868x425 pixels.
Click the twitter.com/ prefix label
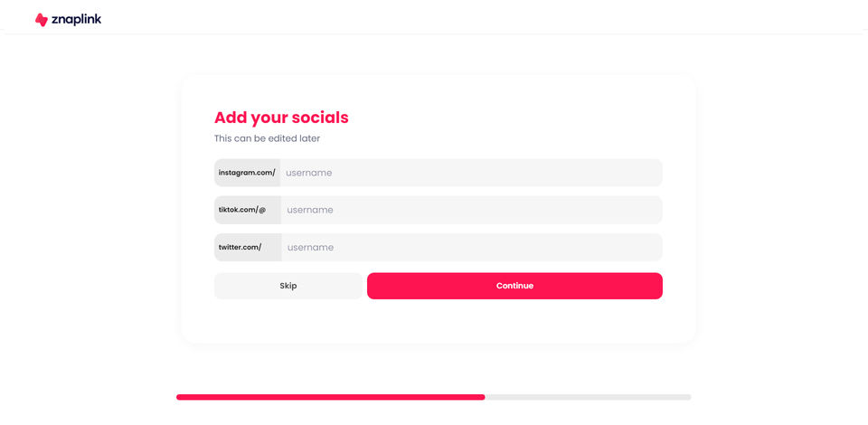(241, 247)
